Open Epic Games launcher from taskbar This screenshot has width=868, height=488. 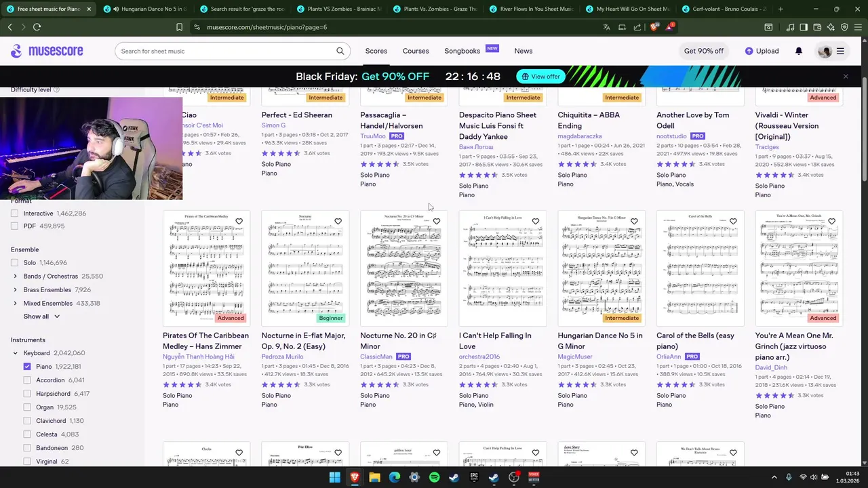(474, 477)
